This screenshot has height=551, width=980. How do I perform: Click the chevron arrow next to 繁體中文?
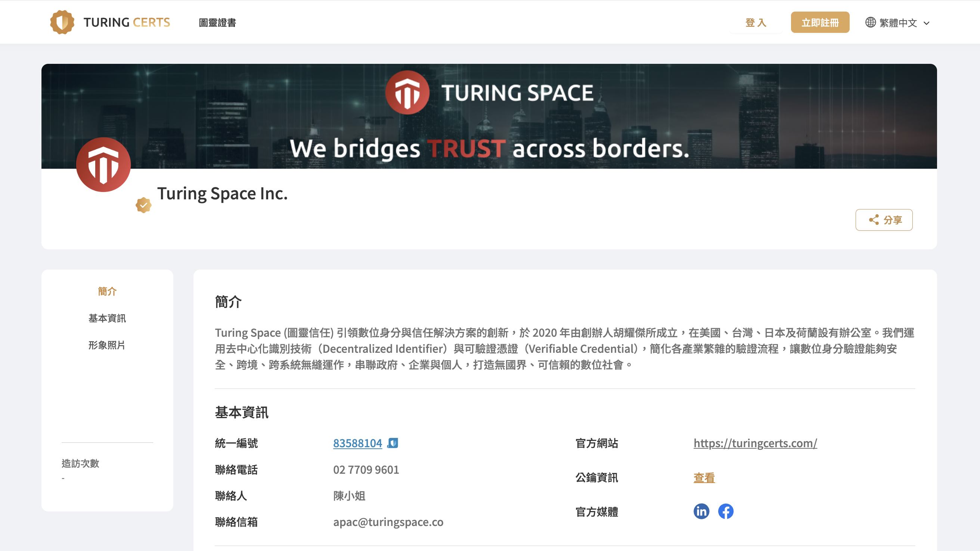click(x=927, y=23)
